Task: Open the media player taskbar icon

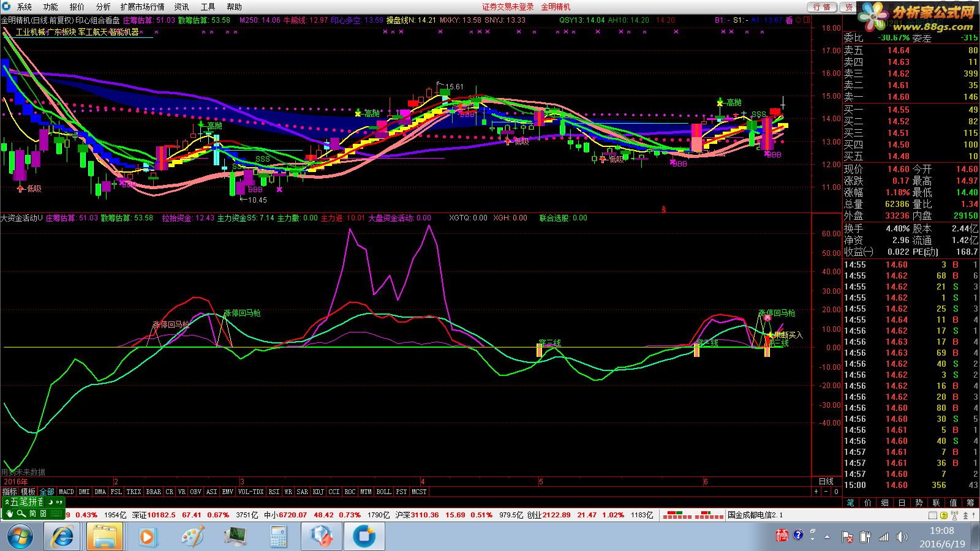Action: coord(147,537)
